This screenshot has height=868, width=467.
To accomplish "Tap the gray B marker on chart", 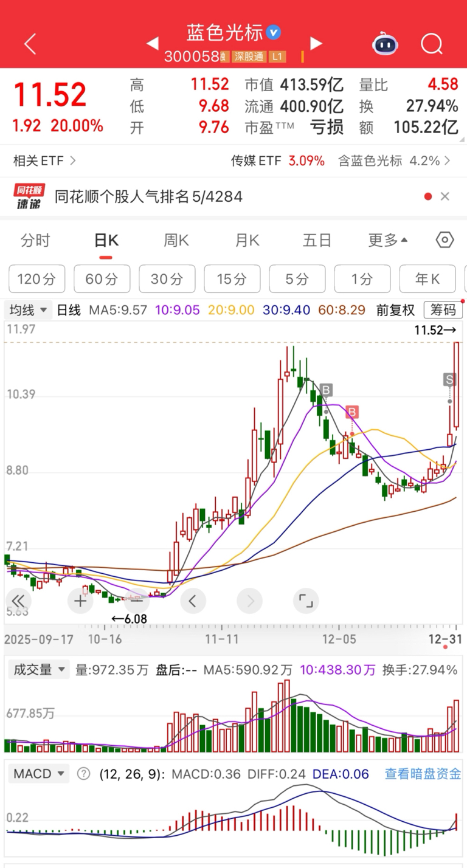I will (326, 390).
